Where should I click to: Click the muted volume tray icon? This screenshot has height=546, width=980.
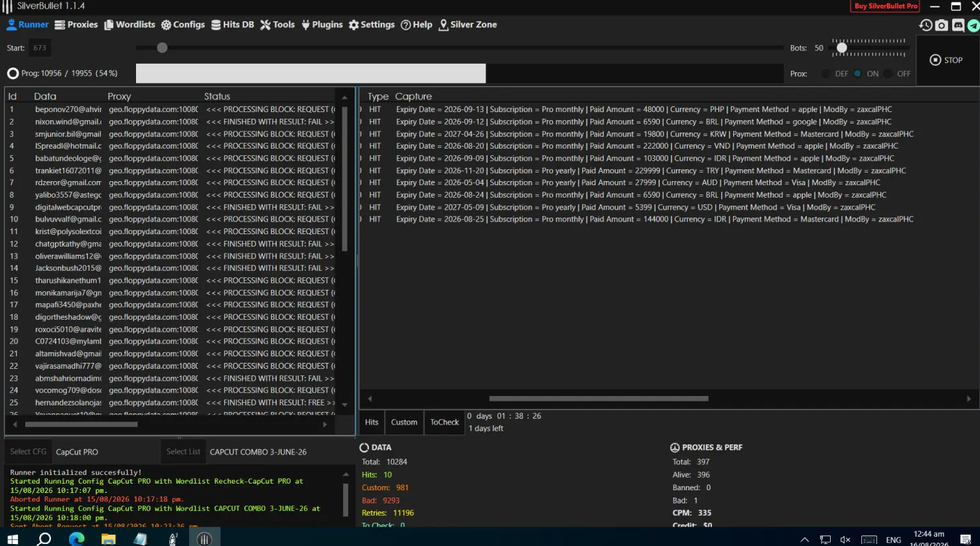tap(845, 540)
